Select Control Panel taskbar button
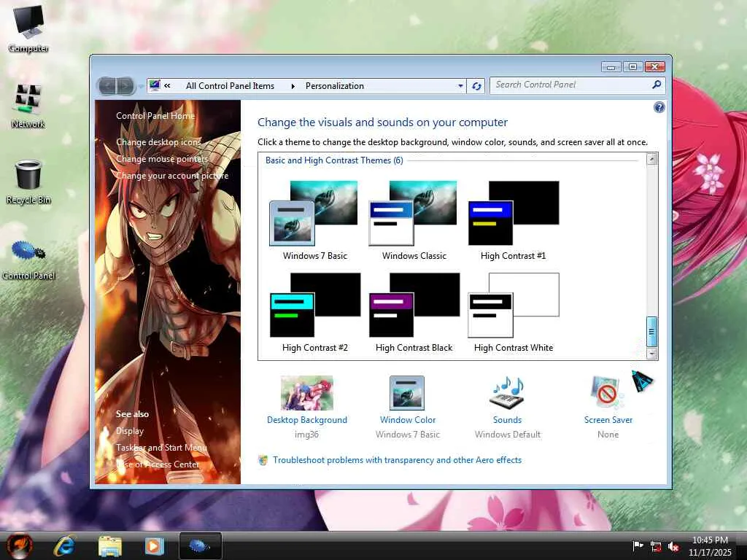 point(201,545)
